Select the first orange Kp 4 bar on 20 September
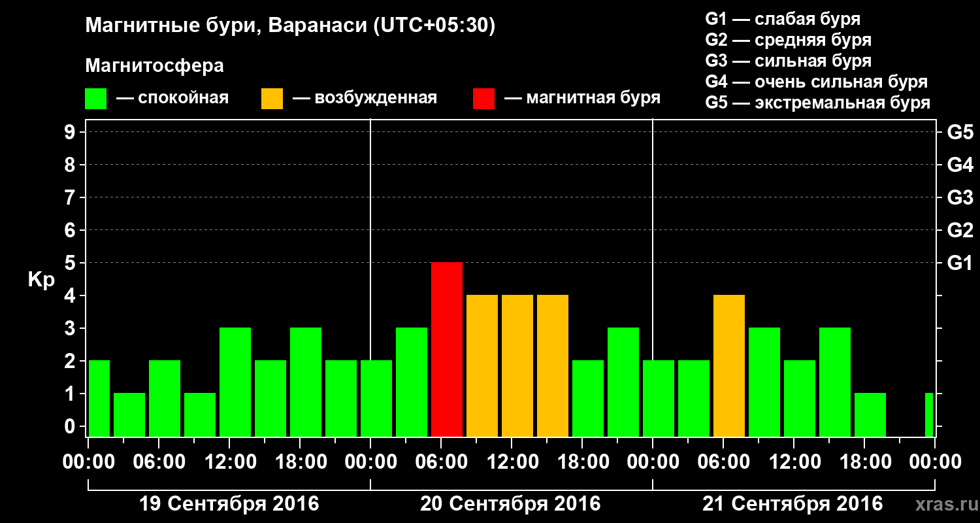The width and height of the screenshot is (980, 523). click(482, 365)
